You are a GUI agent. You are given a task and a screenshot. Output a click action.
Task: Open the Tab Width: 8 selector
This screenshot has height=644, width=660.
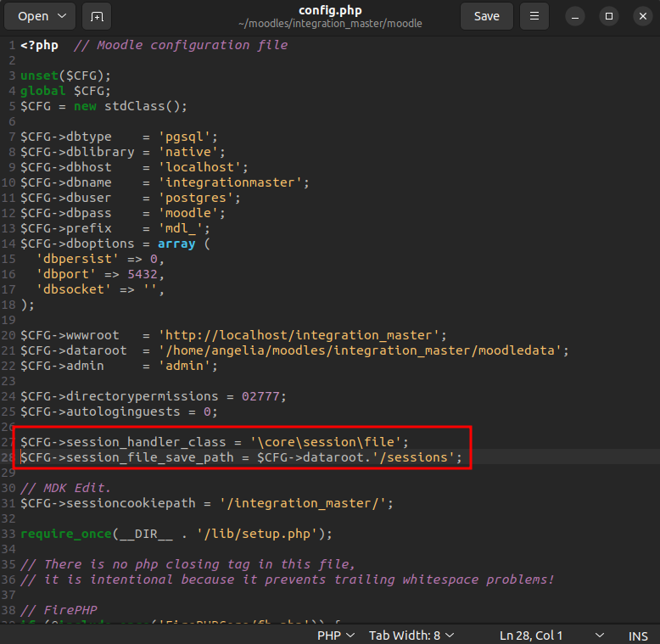411,636
